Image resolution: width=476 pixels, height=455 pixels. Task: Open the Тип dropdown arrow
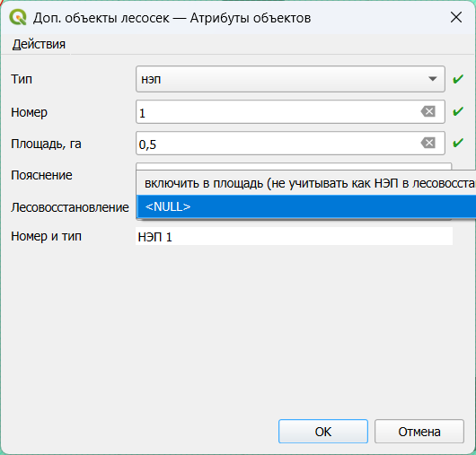coord(433,79)
